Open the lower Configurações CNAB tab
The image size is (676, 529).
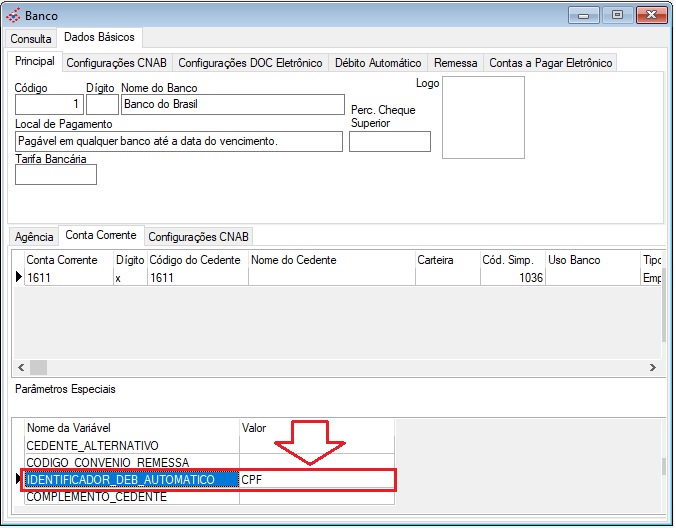click(199, 237)
